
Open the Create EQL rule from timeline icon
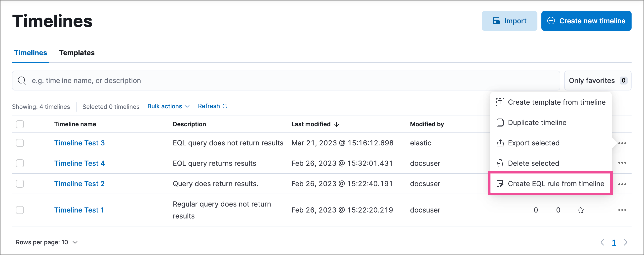click(500, 183)
